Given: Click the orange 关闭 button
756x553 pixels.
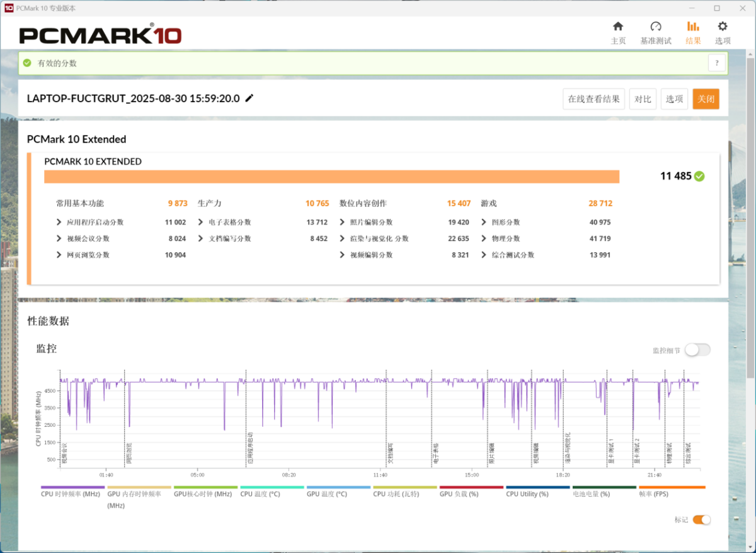Looking at the screenshot, I should click(x=706, y=98).
